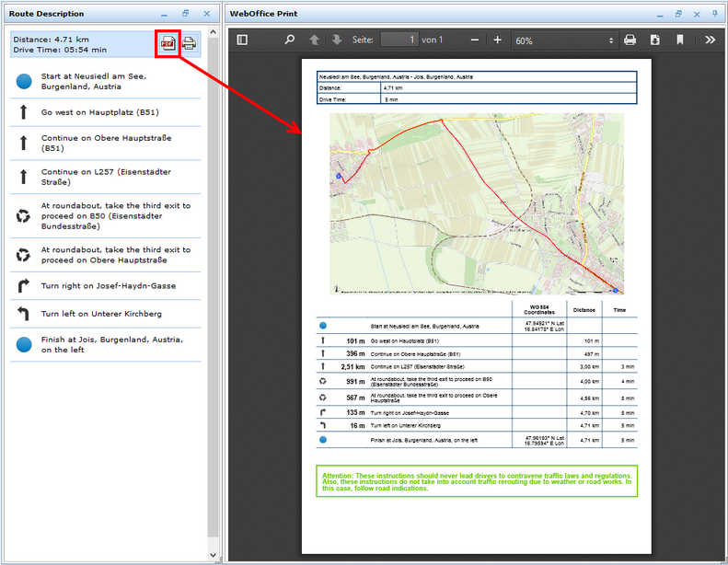Open the search tool in PDF viewer

point(290,40)
